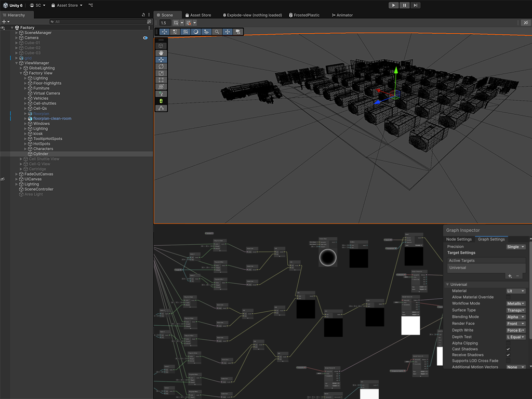Click the Step frame button

pyautogui.click(x=415, y=5)
